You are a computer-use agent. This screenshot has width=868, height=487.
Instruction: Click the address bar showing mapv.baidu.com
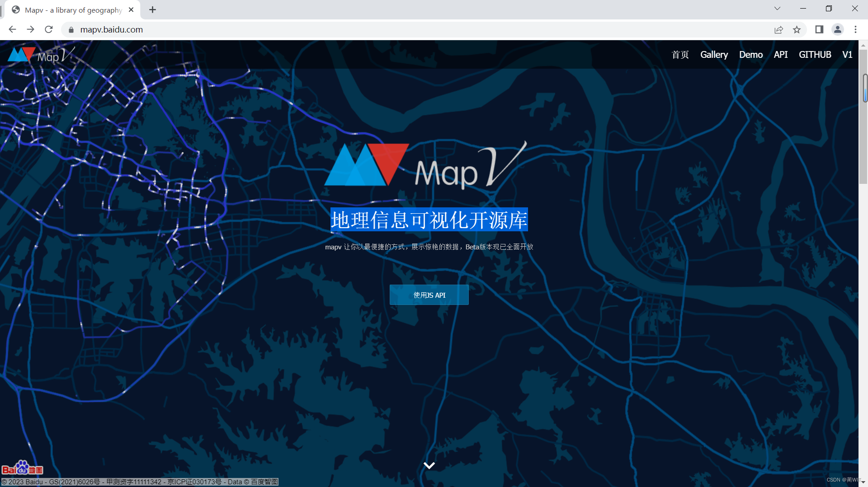(x=416, y=30)
